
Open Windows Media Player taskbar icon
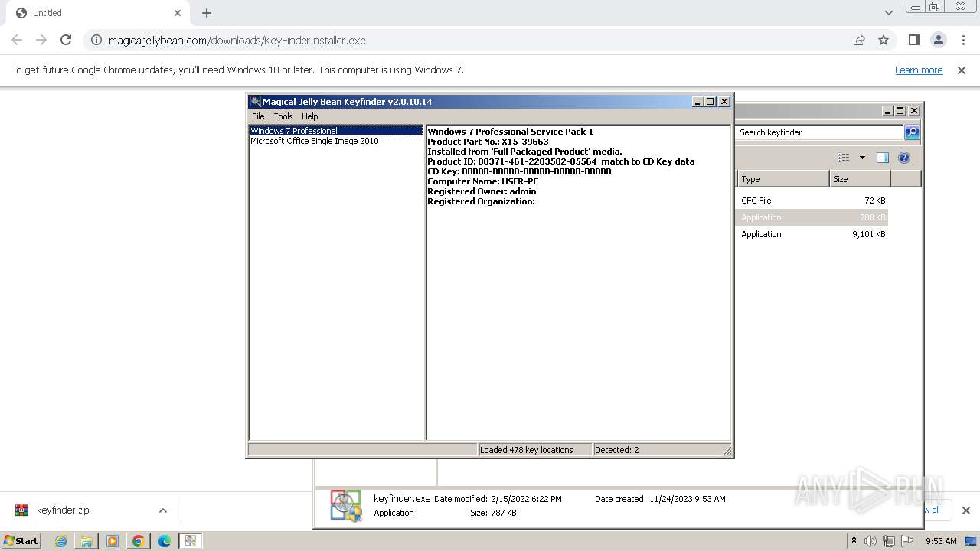(113, 541)
